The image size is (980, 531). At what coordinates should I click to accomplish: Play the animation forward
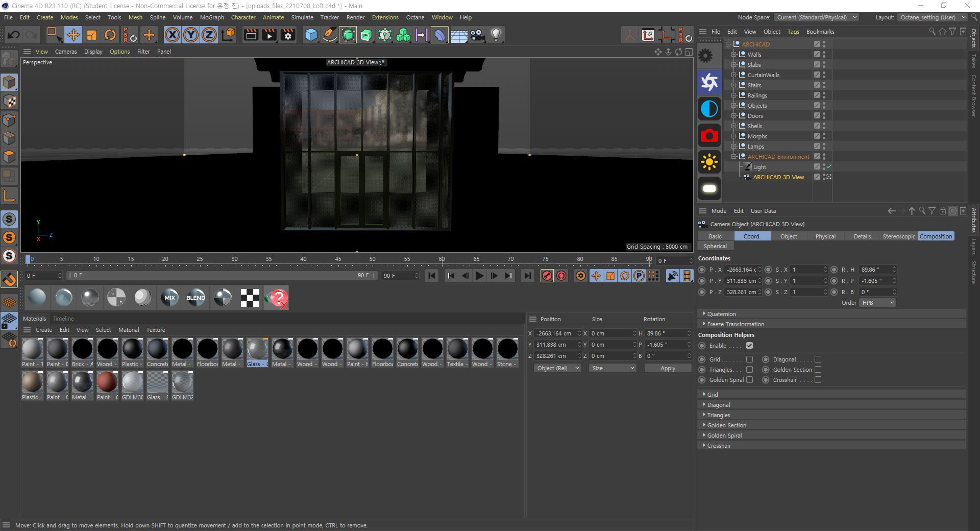(479, 276)
